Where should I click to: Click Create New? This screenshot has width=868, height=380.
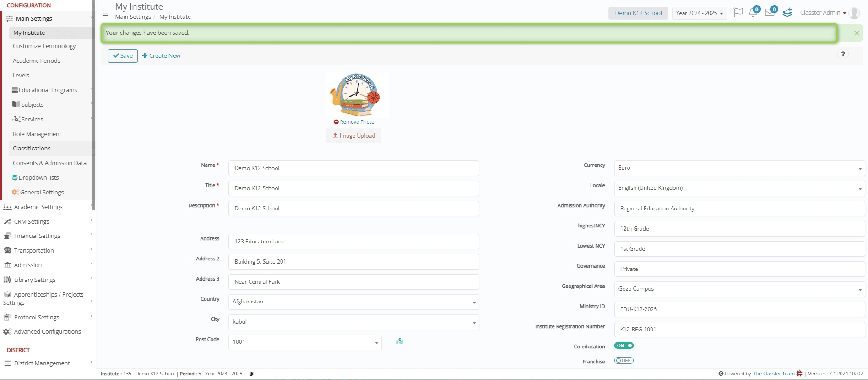point(161,56)
